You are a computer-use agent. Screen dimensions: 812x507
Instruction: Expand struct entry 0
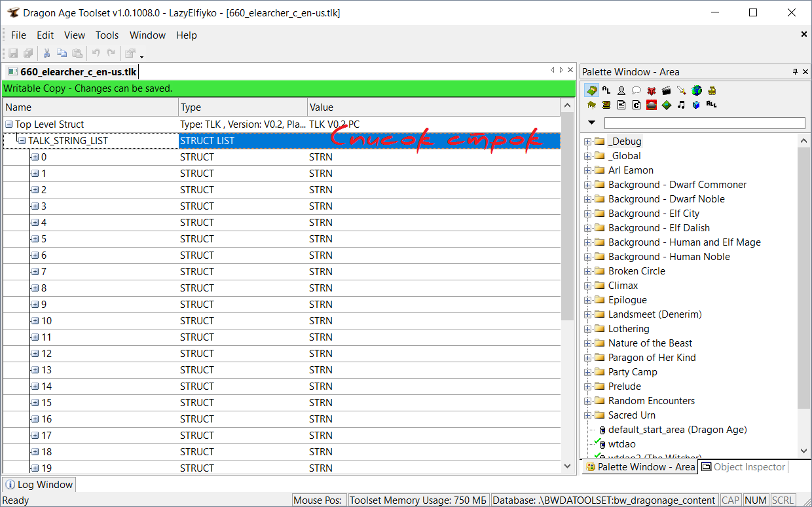tap(35, 157)
